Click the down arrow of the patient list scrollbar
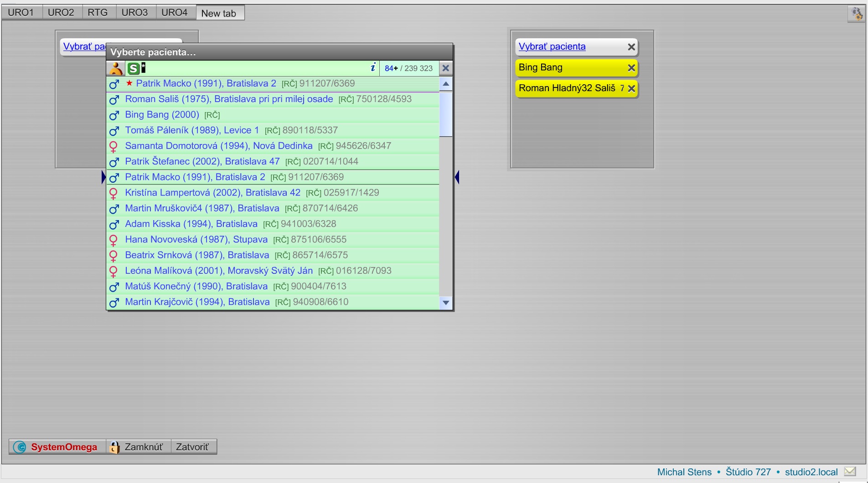This screenshot has width=868, height=483. 445,302
